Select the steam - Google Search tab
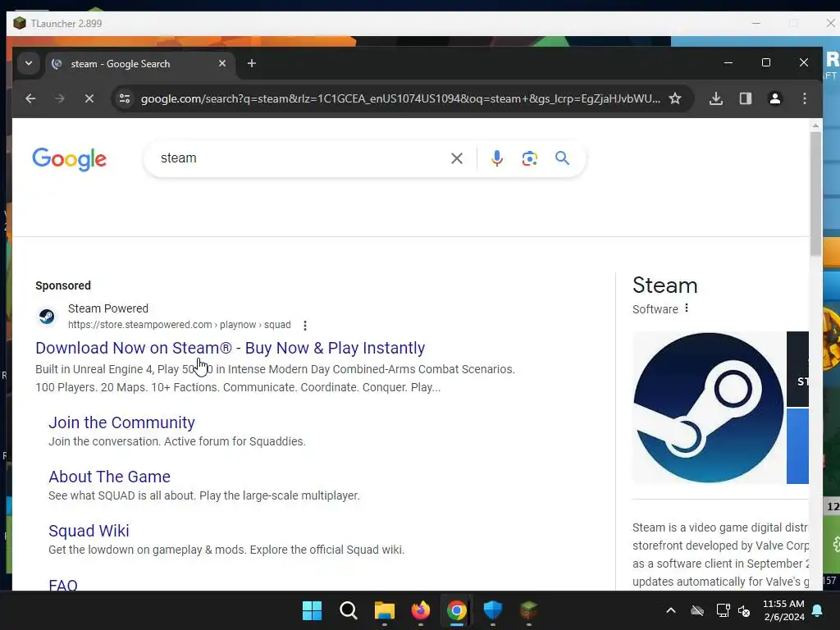Screen dimensions: 840x630 pos(140,64)
